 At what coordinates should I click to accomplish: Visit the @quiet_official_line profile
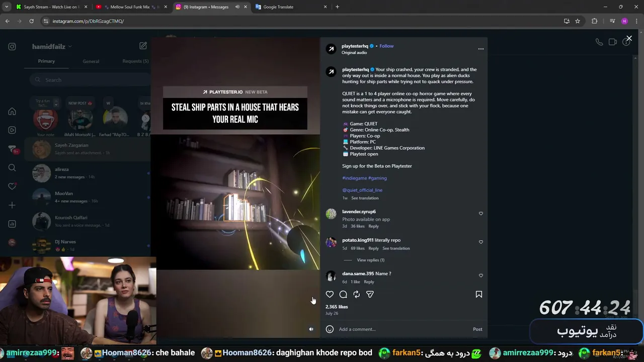[362, 190]
